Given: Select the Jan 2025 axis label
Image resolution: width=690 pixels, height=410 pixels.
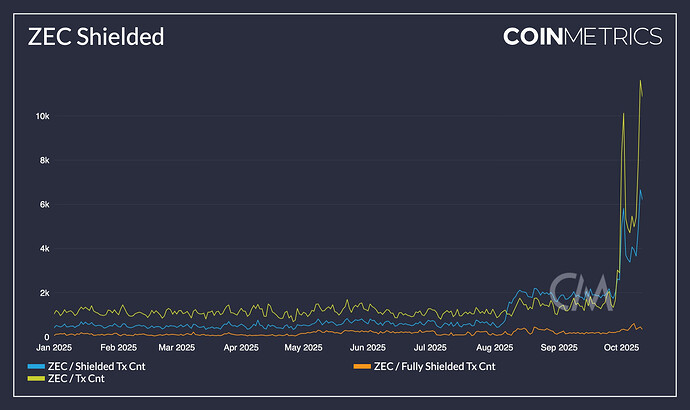Looking at the screenshot, I should pos(54,348).
